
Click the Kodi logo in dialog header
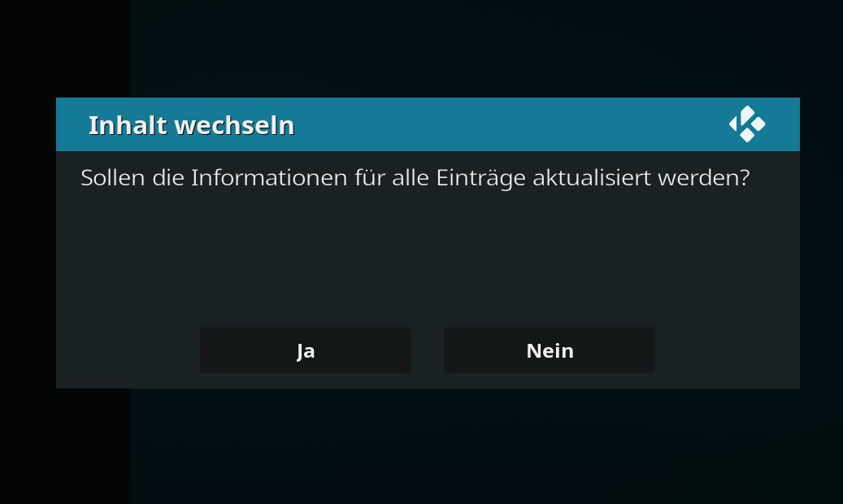747,124
